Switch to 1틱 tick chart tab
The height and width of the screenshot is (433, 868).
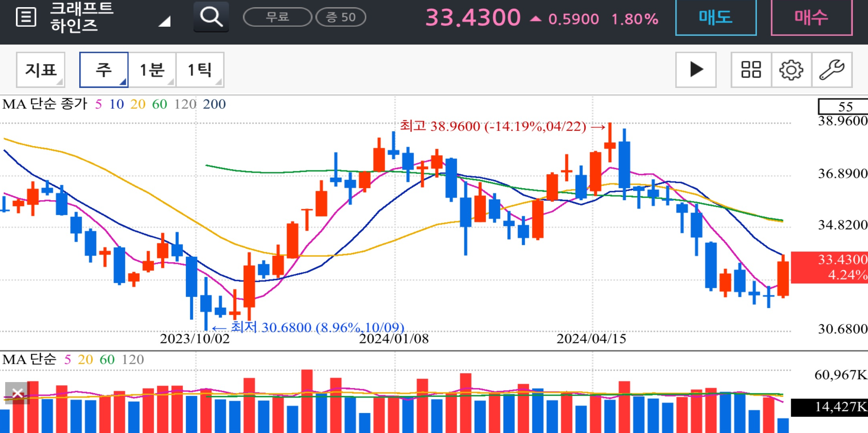coord(199,70)
